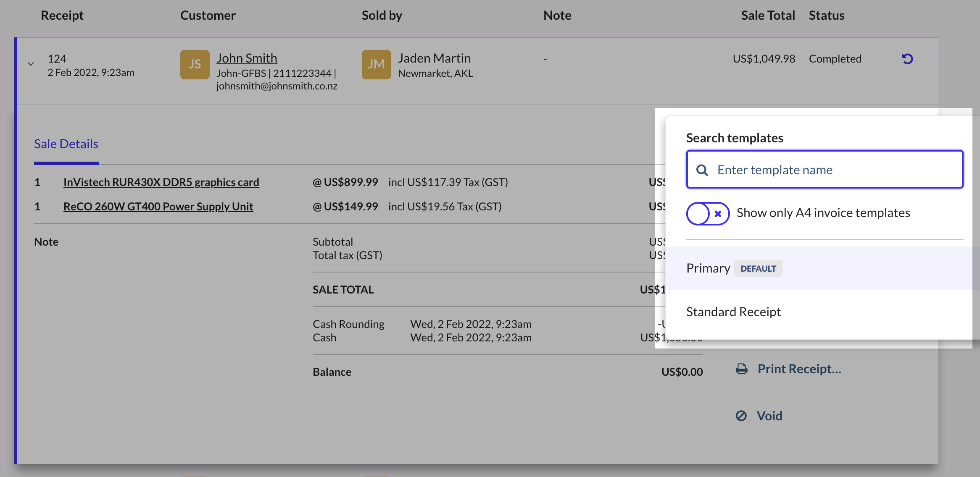Click the Completed status text
The width and height of the screenshot is (980, 477).
(x=835, y=59)
